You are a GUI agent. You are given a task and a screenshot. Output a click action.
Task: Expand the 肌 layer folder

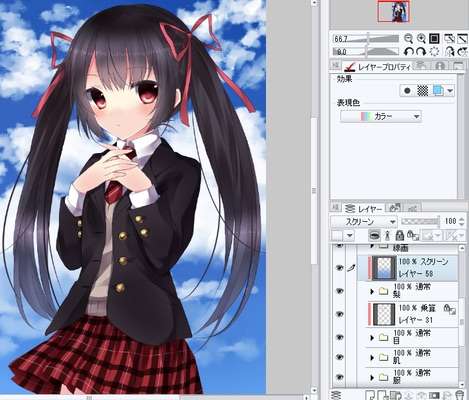pyautogui.click(x=372, y=358)
